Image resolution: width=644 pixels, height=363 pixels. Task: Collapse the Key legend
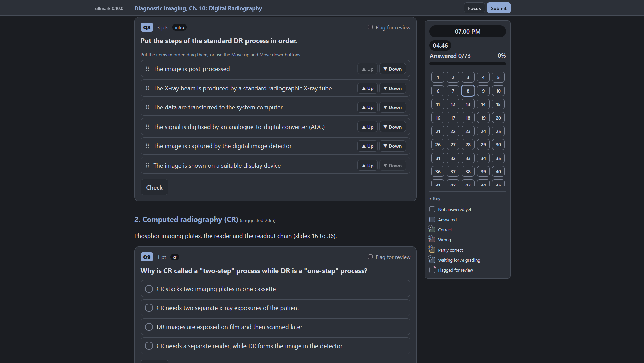coord(435,198)
